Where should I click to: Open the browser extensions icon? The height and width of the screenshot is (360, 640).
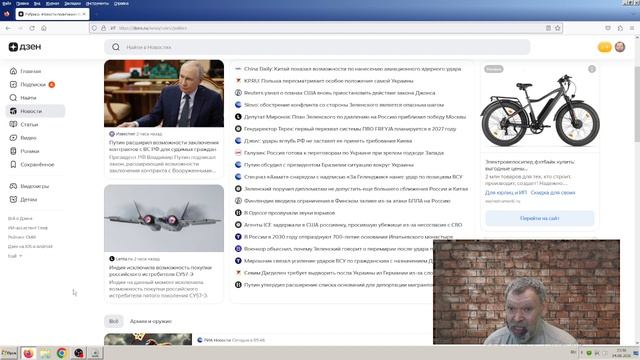[620, 28]
